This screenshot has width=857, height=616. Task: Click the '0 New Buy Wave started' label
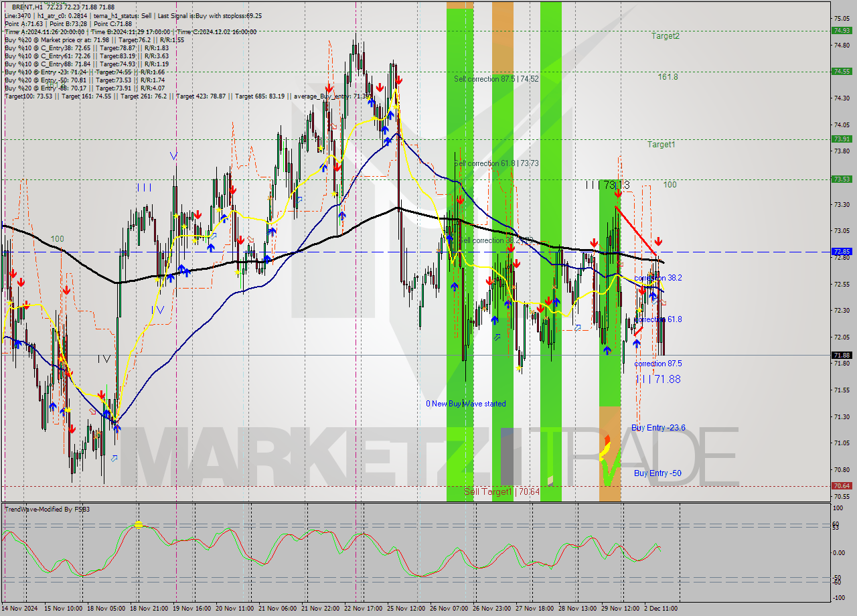[466, 404]
